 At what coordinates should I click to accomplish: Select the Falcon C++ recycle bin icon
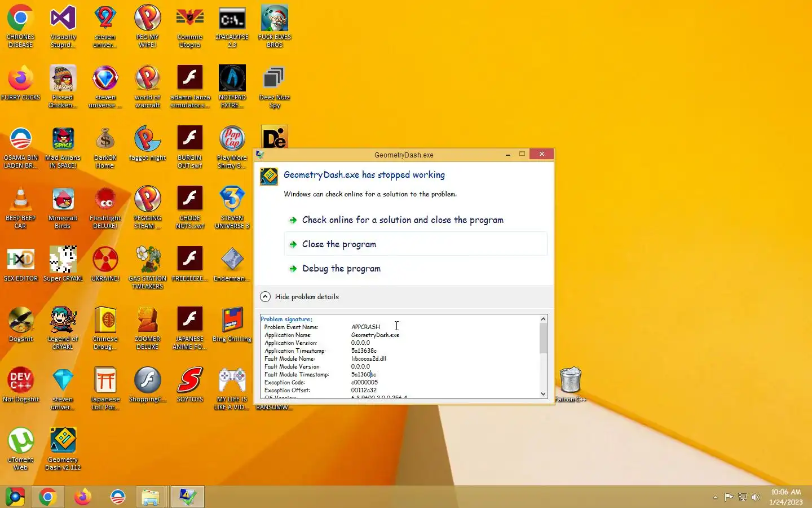570,384
